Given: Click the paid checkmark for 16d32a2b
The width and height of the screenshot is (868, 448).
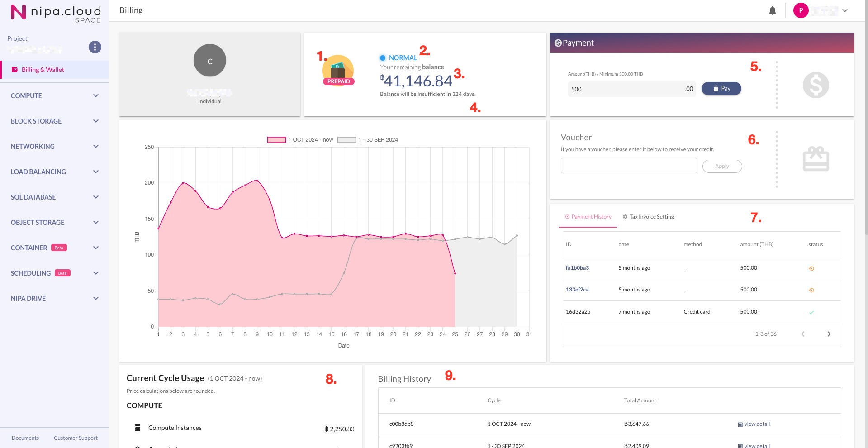Looking at the screenshot, I should click(811, 312).
